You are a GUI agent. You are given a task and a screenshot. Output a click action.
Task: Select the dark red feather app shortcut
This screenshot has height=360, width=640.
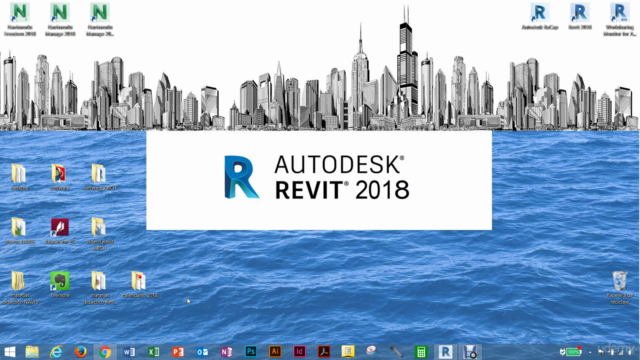(x=60, y=231)
